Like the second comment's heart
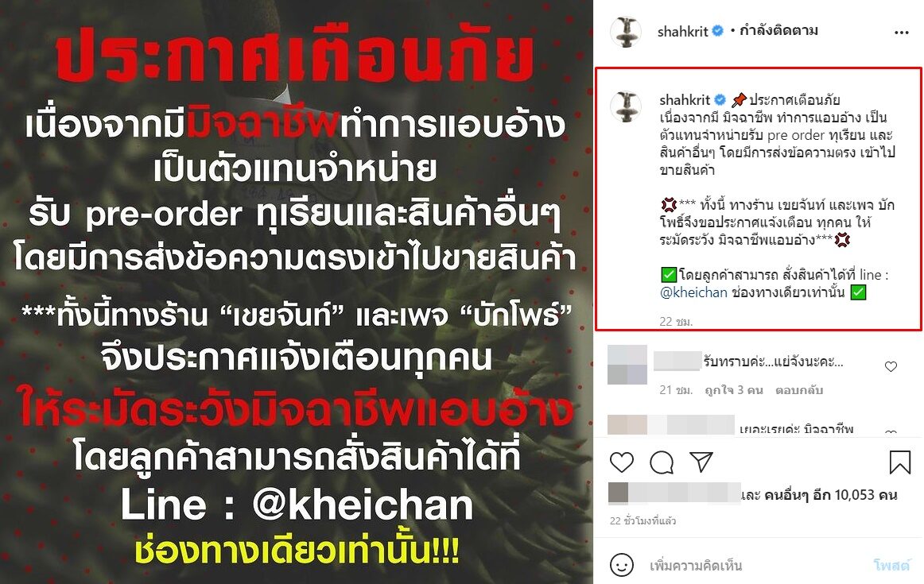Viewport: 924px width, 584px height. [891, 433]
